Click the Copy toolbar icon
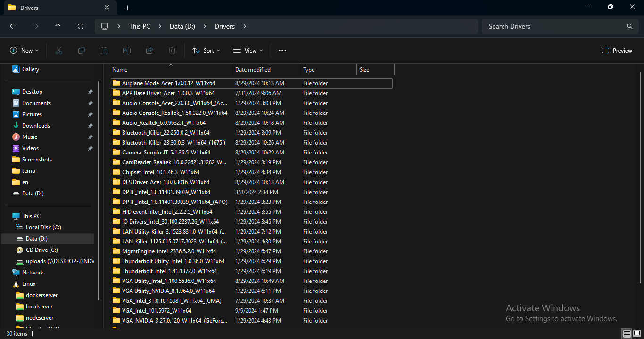The image size is (644, 339). (82, 50)
